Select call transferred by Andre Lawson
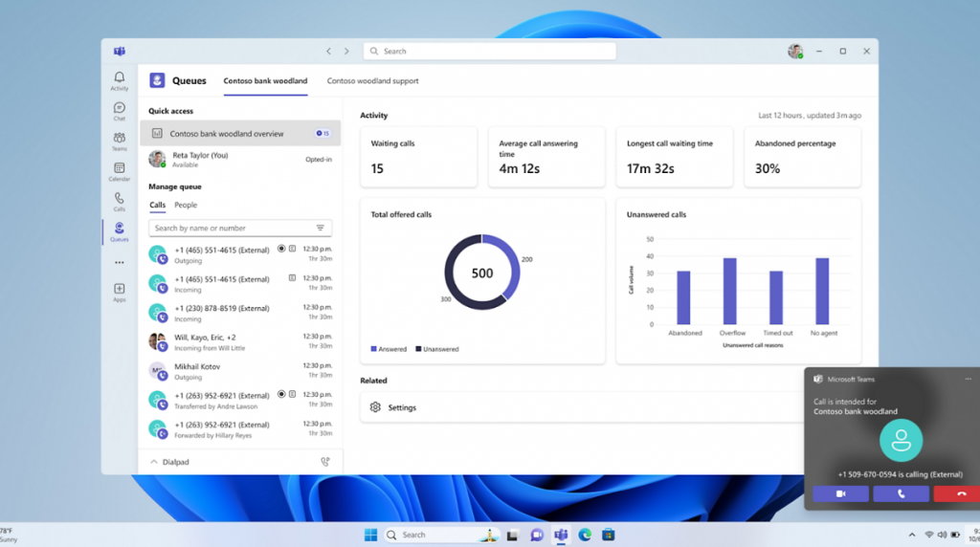Screen dimensions: 980x547 240,400
